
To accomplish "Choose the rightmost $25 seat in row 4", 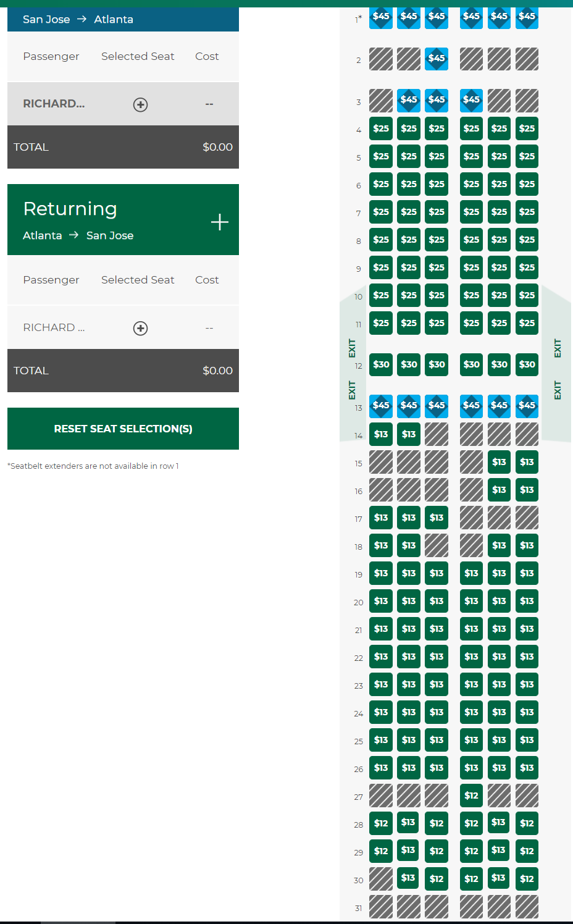I will tap(527, 128).
